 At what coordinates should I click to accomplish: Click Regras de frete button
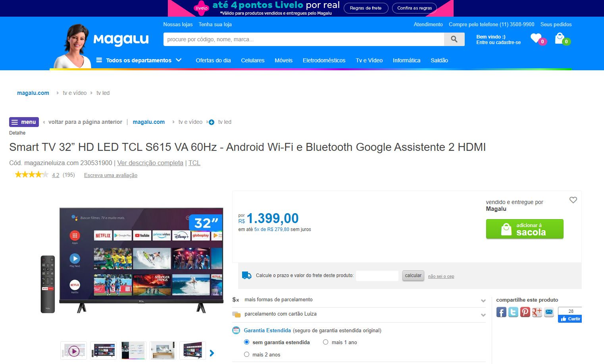(x=365, y=8)
